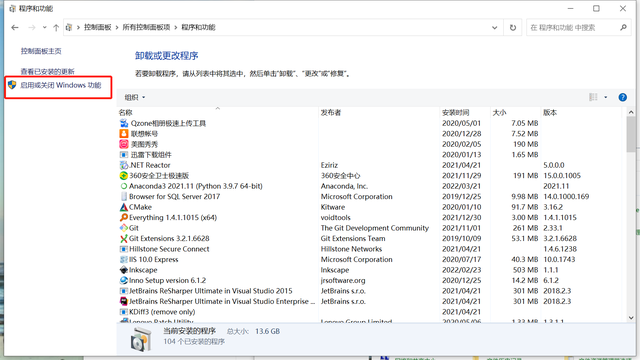Image resolution: width=640 pixels, height=360 pixels.
Task: Click the Inno Setup icon
Action: pos(124,280)
